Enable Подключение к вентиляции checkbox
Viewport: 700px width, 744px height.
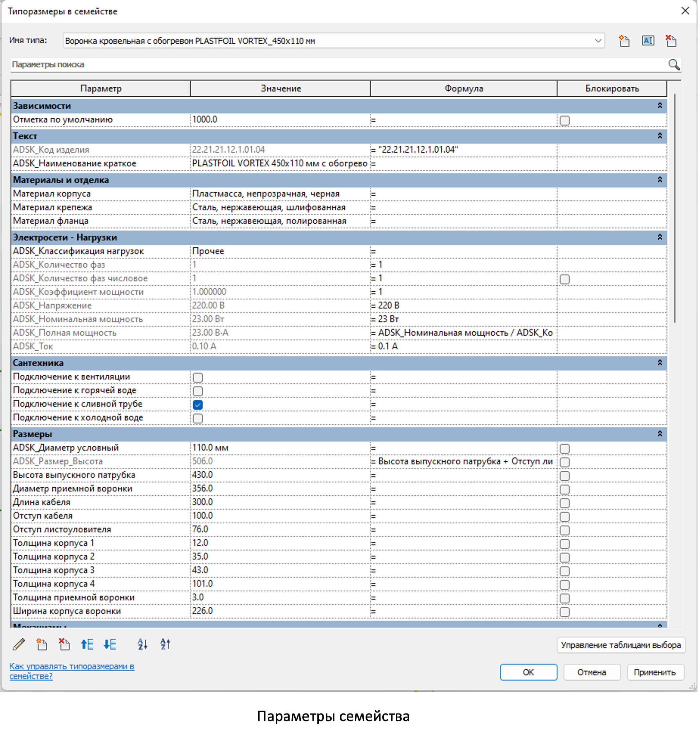coord(198,378)
